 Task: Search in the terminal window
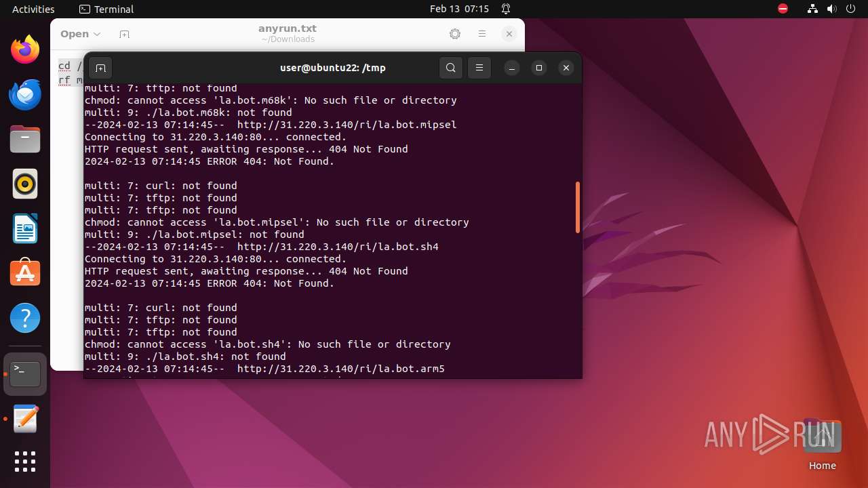[x=451, y=68]
